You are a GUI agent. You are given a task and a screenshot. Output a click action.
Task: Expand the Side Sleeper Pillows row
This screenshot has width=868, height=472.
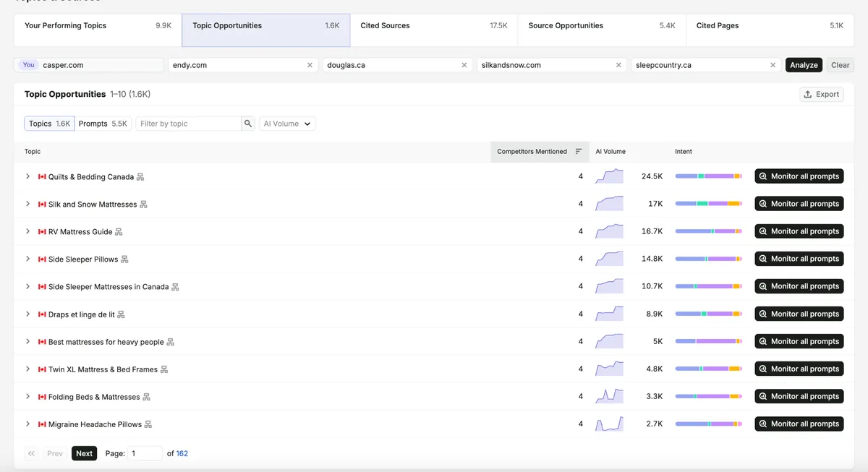point(28,259)
